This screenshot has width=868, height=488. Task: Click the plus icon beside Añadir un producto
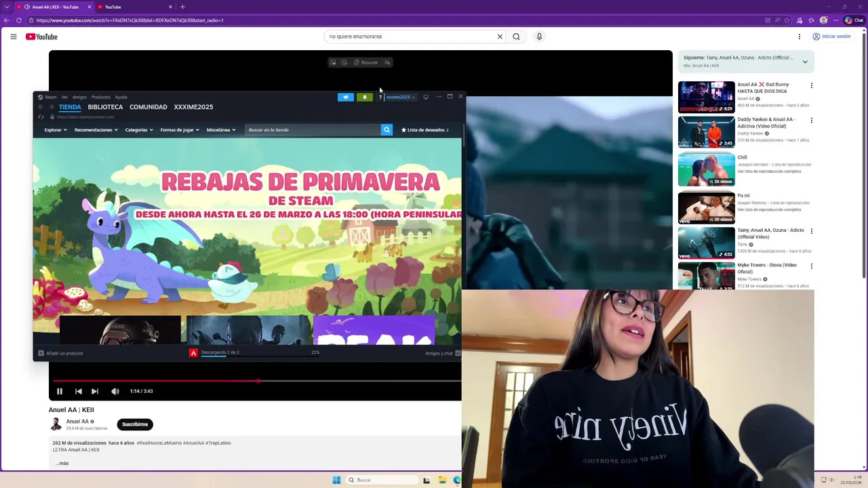(x=41, y=353)
